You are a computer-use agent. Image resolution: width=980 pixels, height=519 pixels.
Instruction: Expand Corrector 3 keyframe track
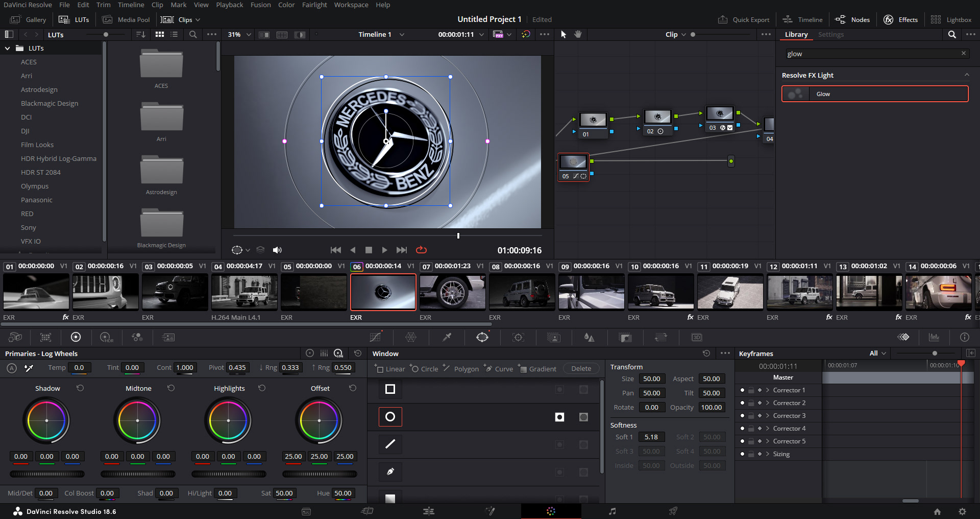tap(767, 415)
